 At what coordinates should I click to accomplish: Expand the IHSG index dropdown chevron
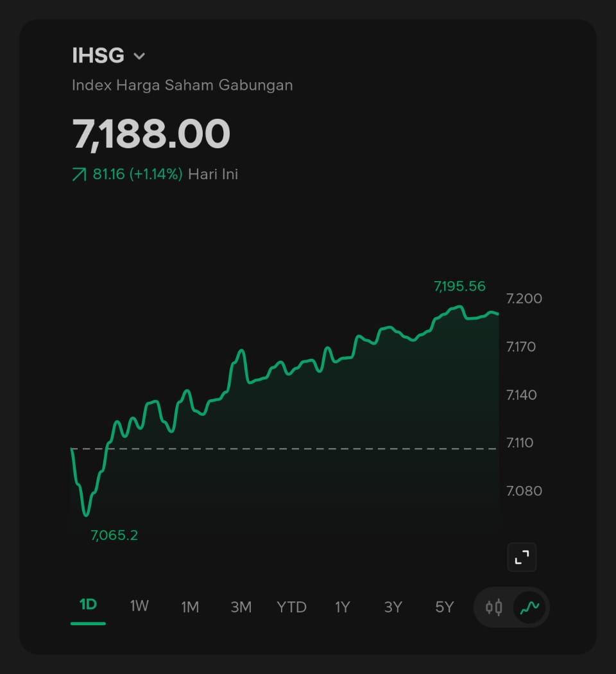tap(139, 56)
